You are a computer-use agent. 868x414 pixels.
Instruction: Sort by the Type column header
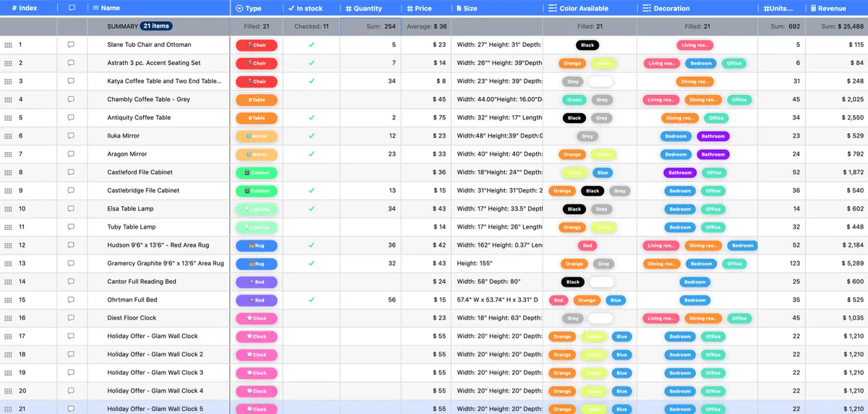pyautogui.click(x=256, y=8)
